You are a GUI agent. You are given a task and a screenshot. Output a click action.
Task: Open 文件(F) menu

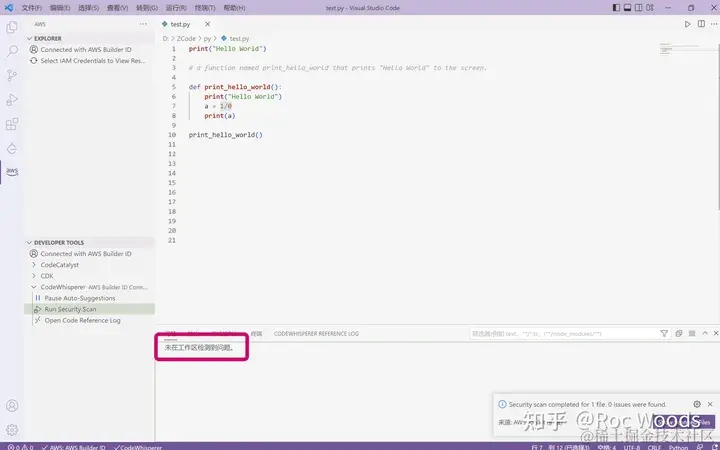click(x=32, y=8)
